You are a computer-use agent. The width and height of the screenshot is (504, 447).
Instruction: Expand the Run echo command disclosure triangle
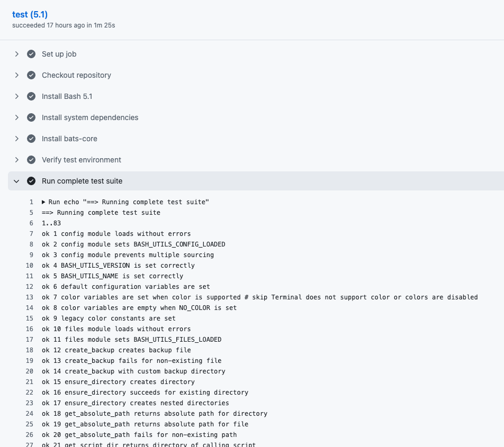44,202
